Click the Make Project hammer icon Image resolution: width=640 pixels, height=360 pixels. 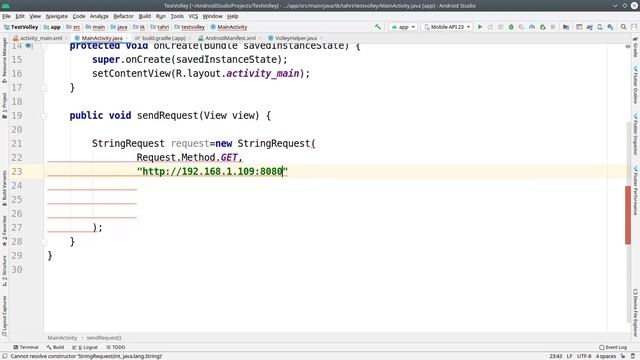pyautogui.click(x=378, y=27)
